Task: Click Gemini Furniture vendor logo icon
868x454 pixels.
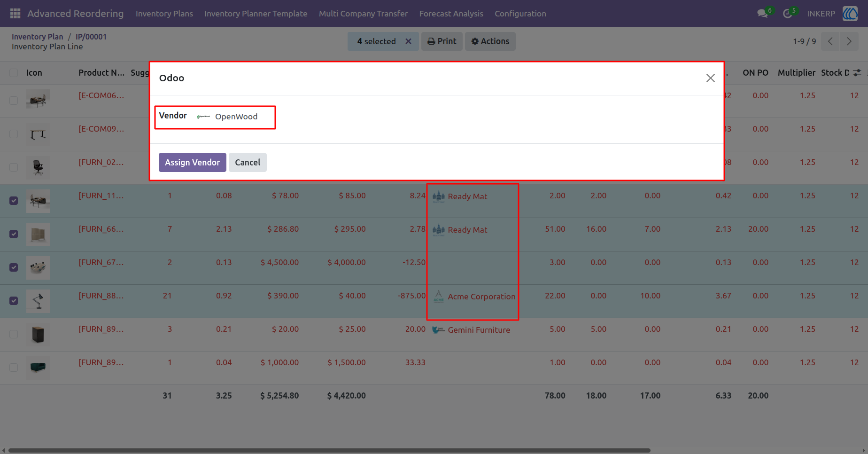Action: [438, 330]
